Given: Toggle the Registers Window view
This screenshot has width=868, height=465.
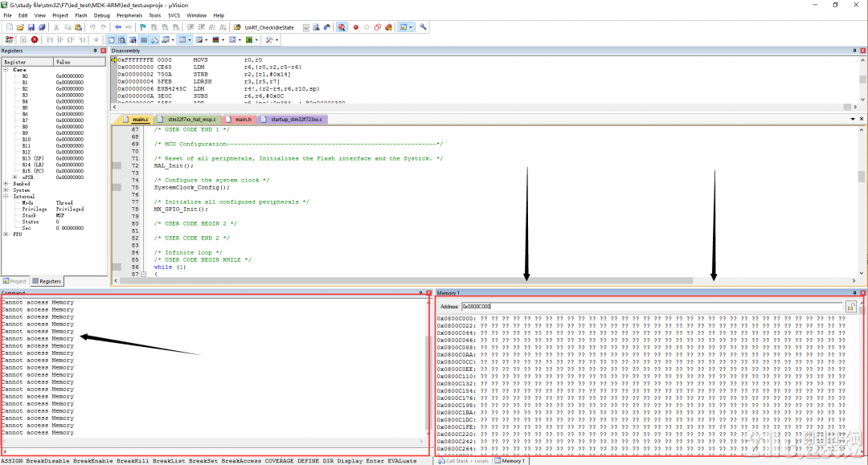Looking at the screenshot, I should 144,40.
